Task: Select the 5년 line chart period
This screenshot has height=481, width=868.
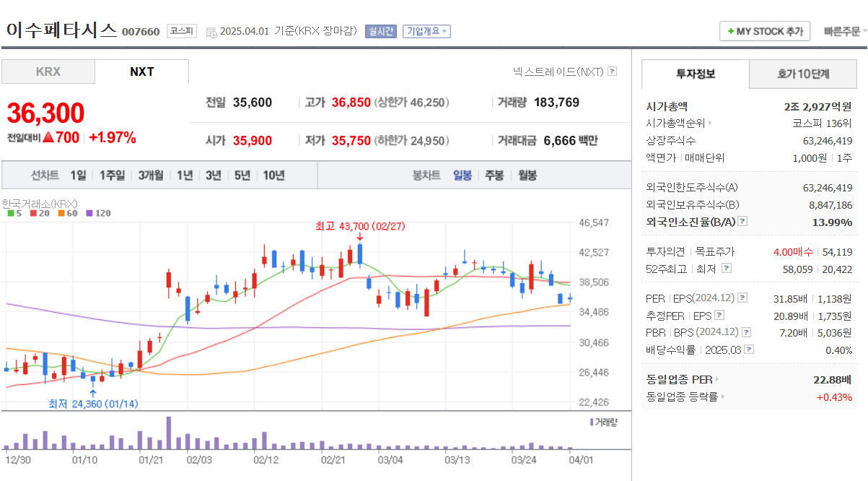Action: (242, 175)
